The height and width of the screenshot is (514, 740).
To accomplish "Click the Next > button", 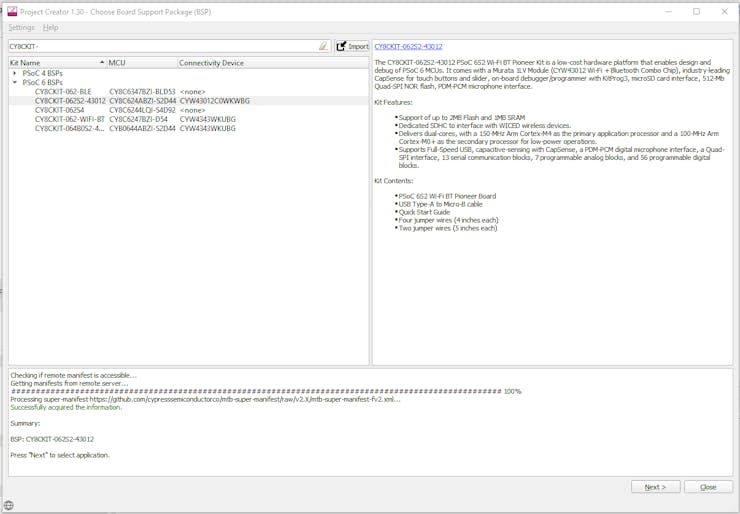I will click(656, 487).
